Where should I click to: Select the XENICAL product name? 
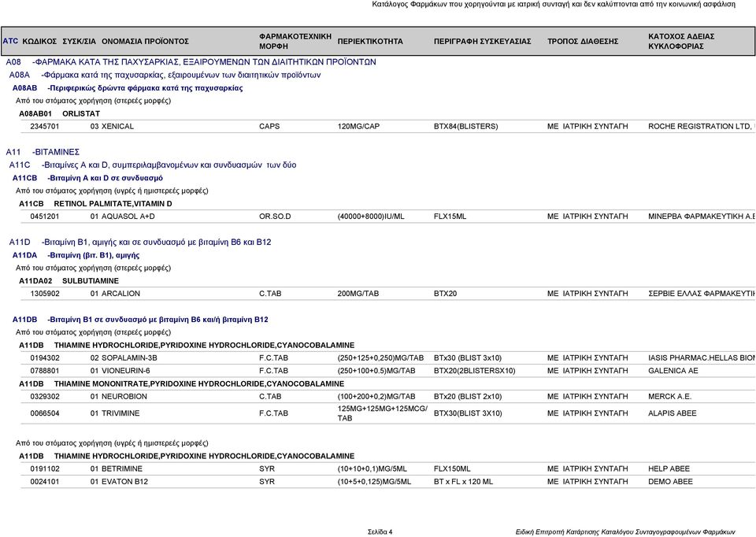click(x=117, y=126)
